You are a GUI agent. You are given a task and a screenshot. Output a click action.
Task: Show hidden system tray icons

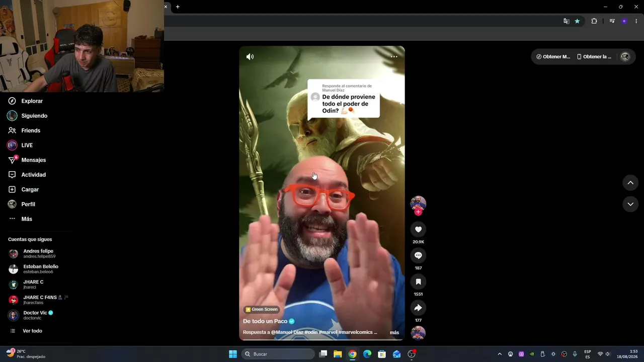pos(500,354)
